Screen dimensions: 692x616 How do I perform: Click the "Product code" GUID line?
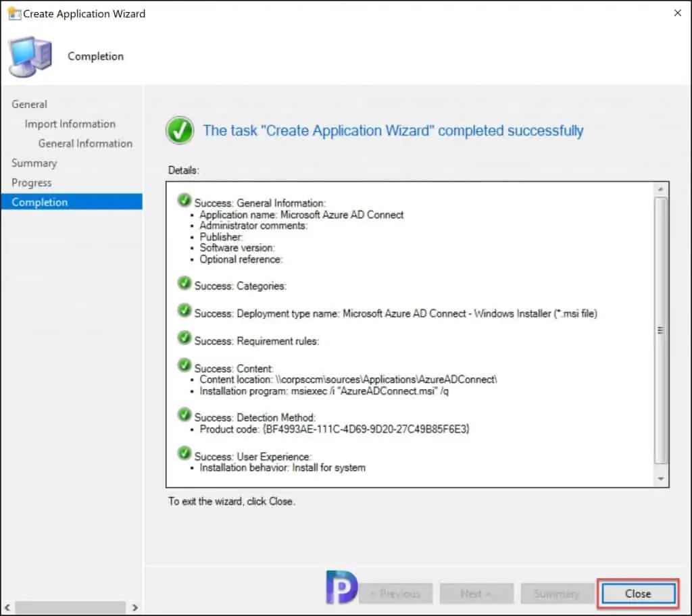tap(334, 429)
